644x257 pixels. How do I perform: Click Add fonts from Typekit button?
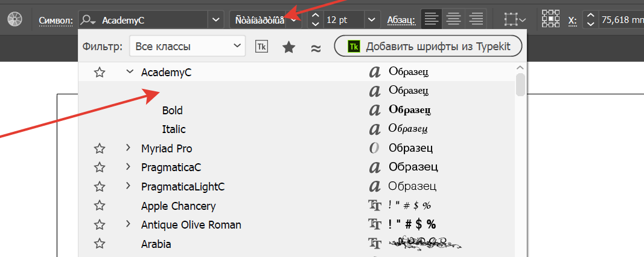[x=429, y=46]
